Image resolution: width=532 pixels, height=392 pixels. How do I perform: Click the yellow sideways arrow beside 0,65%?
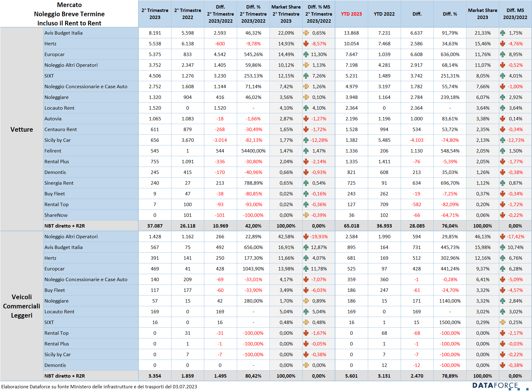pyautogui.click(x=306, y=33)
